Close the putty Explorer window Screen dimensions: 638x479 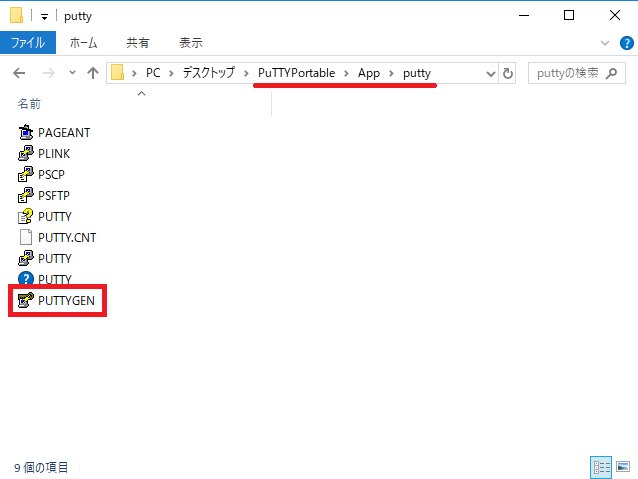tap(615, 15)
